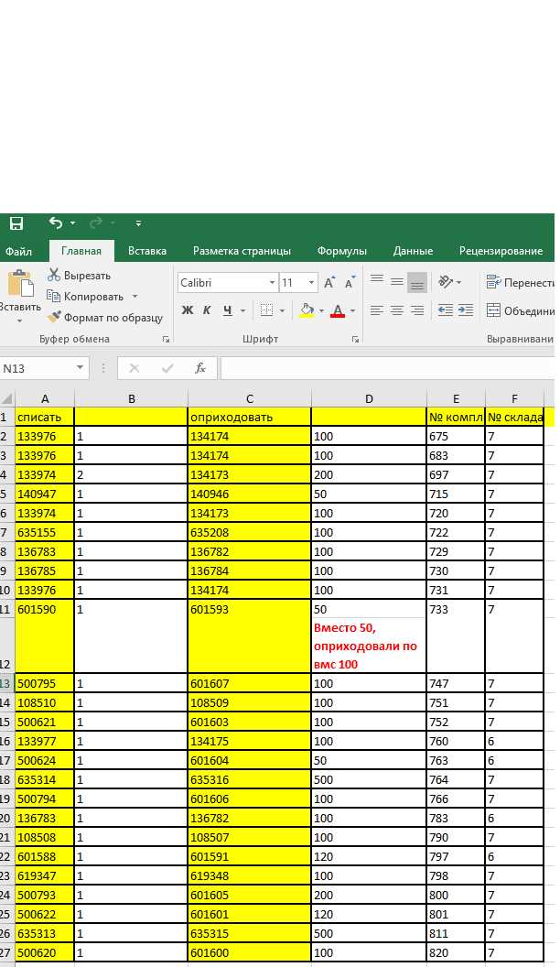The height and width of the screenshot is (978, 560).
Task: Click into the formula bar input
Action: click(x=387, y=369)
